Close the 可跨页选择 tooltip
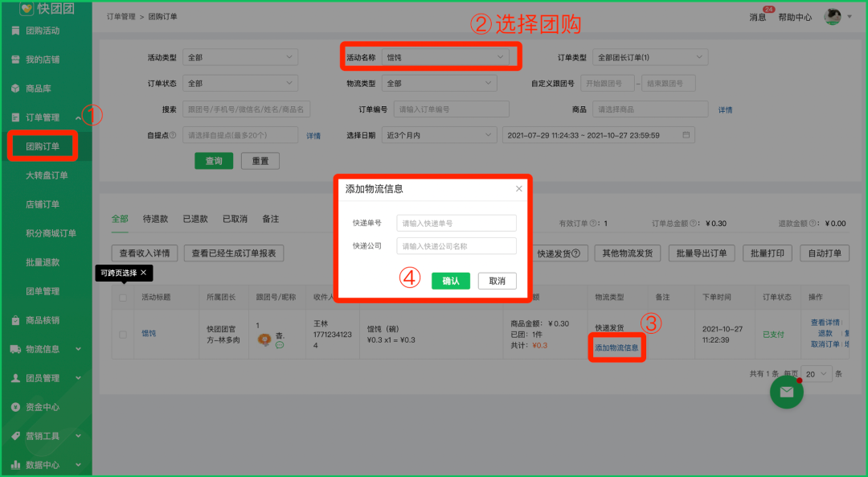This screenshot has width=868, height=477. (x=143, y=273)
